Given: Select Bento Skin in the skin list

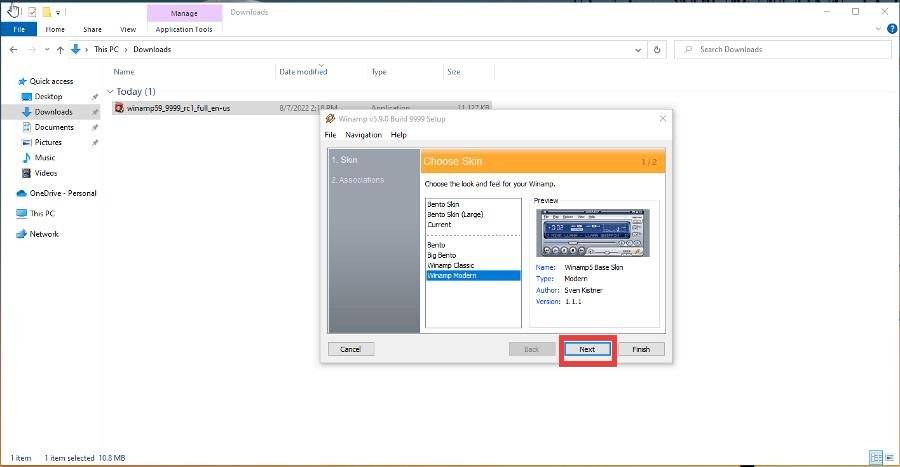Looking at the screenshot, I should point(443,204).
